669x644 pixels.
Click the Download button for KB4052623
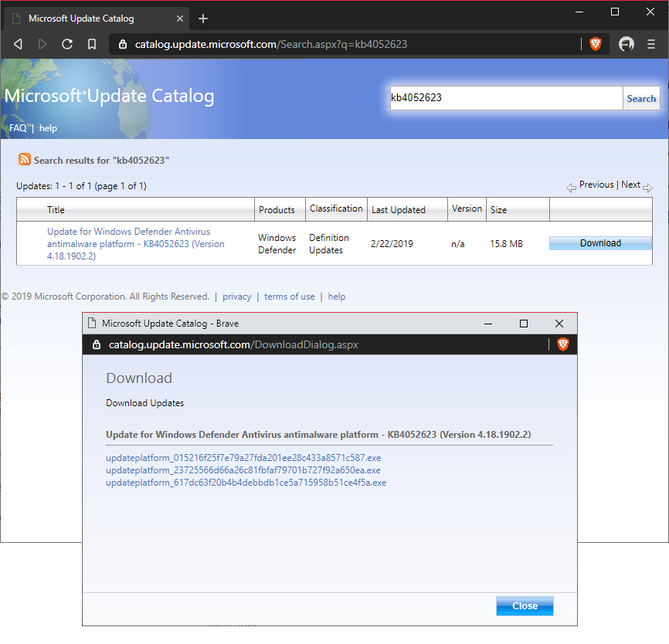tap(600, 243)
